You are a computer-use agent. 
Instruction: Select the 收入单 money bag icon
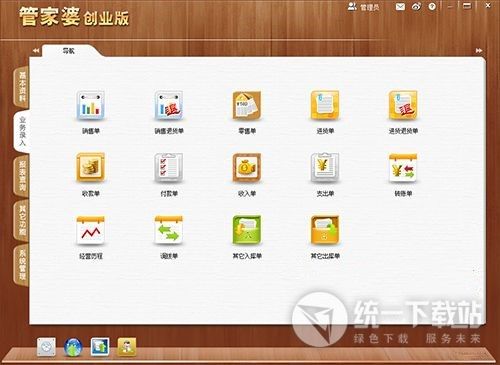point(247,168)
